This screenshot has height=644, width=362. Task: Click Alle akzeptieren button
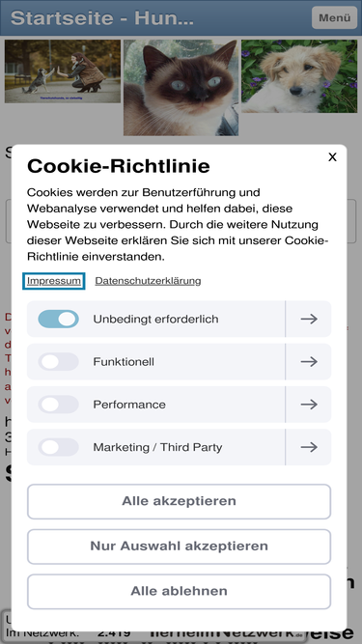click(x=179, y=501)
